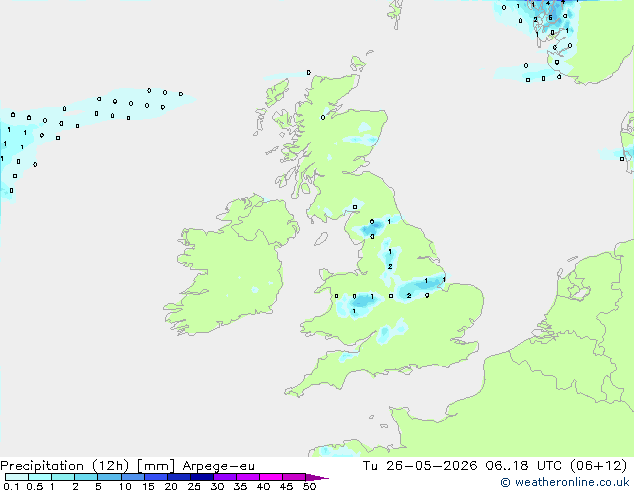Pick legend swatch between 2 and 5
This screenshot has height=490, width=634.
coord(86,477)
